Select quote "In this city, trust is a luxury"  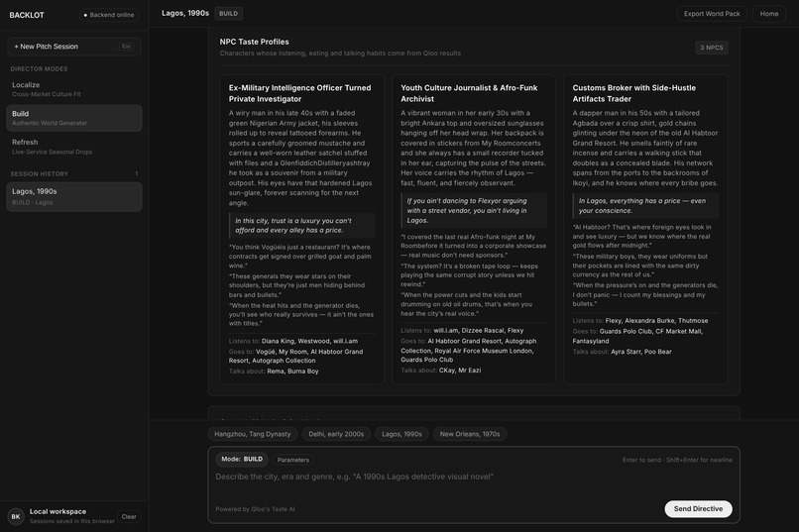(302, 226)
